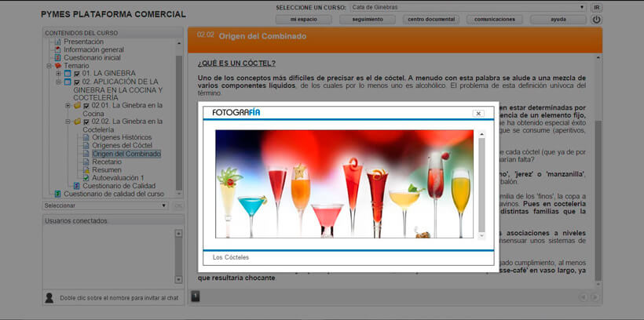Screen dimensions: 644x320
Task: Open the Seleccione un curso dropdown
Action: pos(468,7)
